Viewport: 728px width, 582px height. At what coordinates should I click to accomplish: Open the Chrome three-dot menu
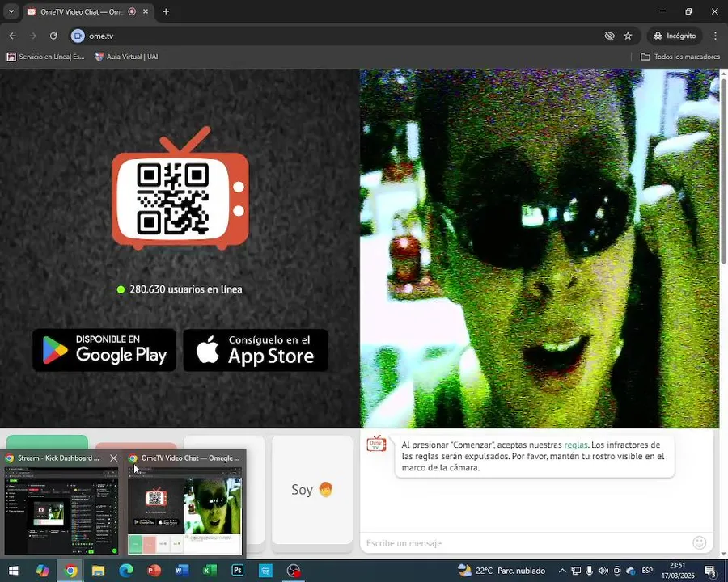tap(715, 36)
